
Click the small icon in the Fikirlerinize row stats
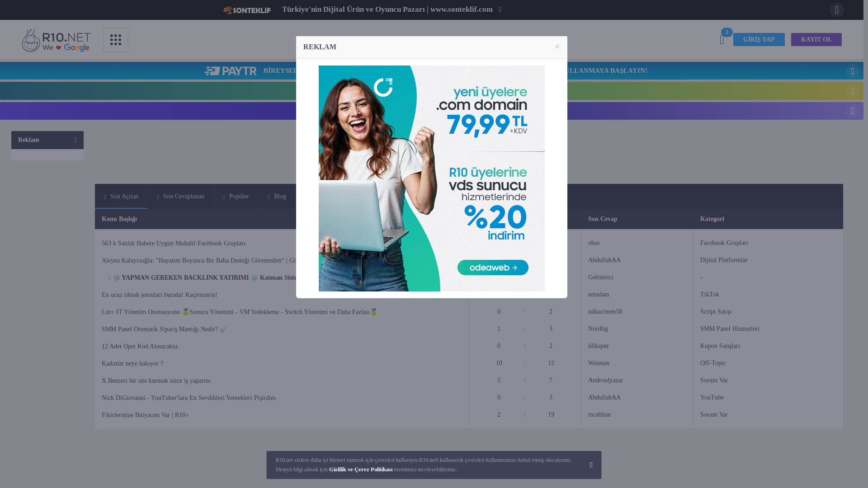[524, 415]
